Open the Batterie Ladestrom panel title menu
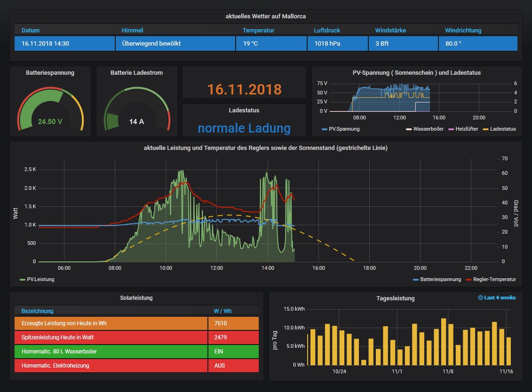532x392 pixels. pyautogui.click(x=136, y=73)
